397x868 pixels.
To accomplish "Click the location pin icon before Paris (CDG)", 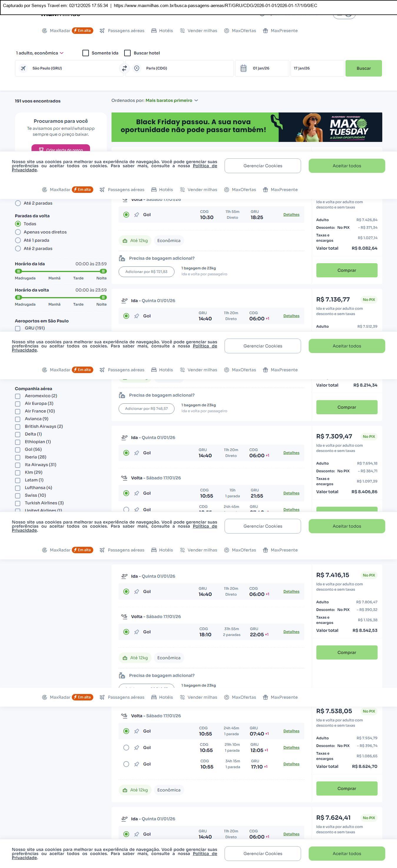I will (x=137, y=68).
